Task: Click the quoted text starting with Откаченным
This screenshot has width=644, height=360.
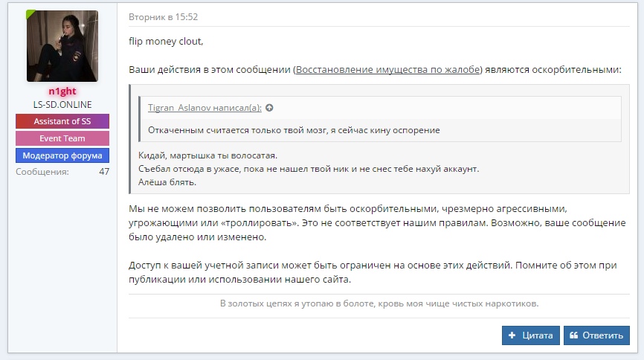Action: [294, 130]
